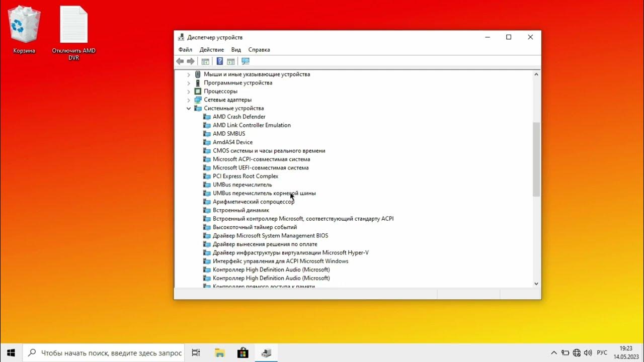Viewport: 644px width, 362px height.
Task: Click the Back arrow in Device Manager toolbar
Action: coord(180,61)
